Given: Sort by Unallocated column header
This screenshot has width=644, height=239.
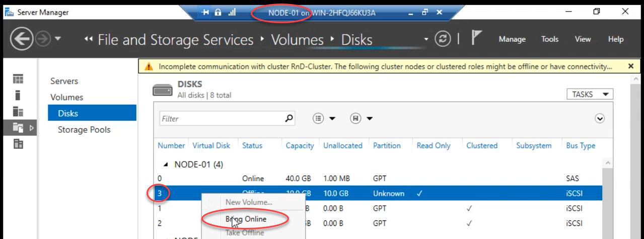Looking at the screenshot, I should (342, 145).
